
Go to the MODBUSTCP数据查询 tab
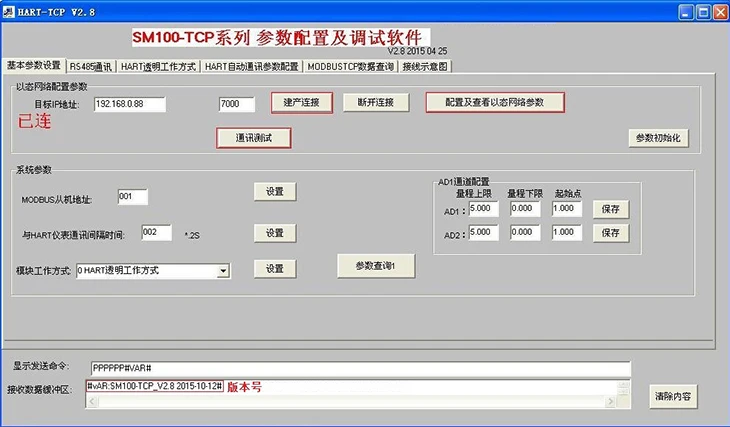tap(351, 67)
